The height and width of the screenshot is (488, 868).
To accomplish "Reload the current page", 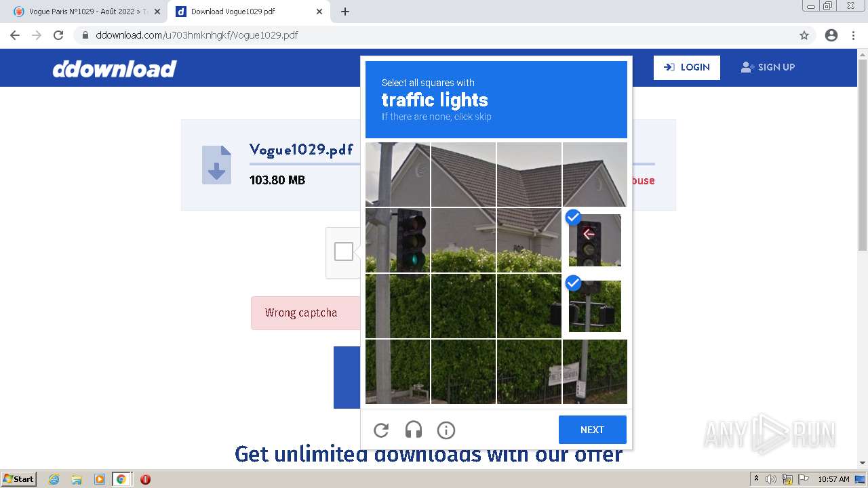I will click(x=58, y=35).
